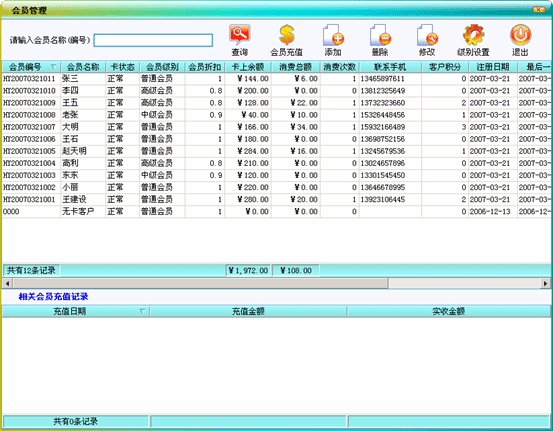
Task: Select the 充值金额 column header
Action: pyautogui.click(x=248, y=311)
